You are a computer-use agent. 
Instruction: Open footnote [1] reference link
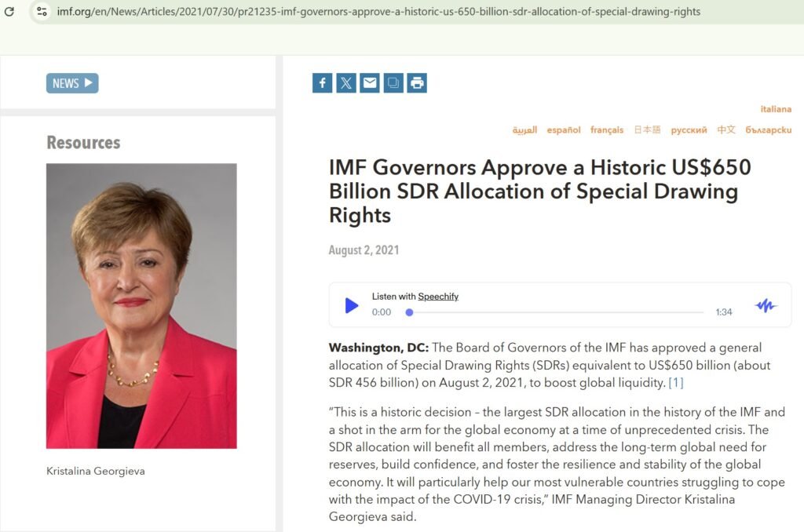[675, 383]
